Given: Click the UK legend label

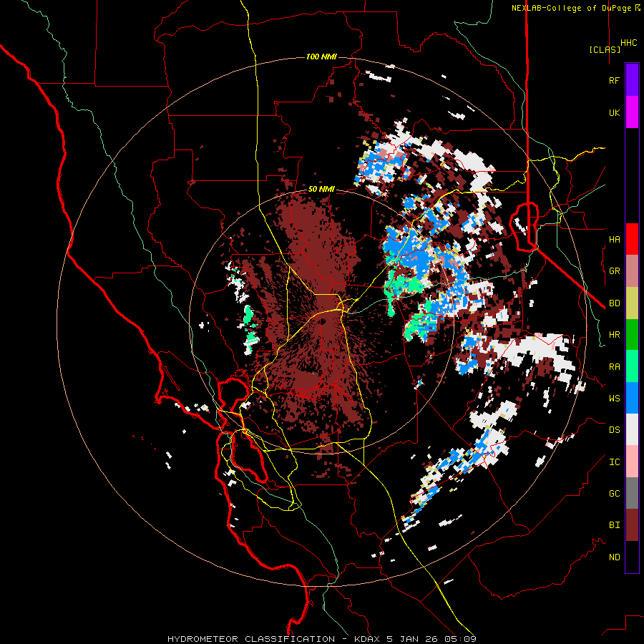Looking at the screenshot, I should point(614,112).
